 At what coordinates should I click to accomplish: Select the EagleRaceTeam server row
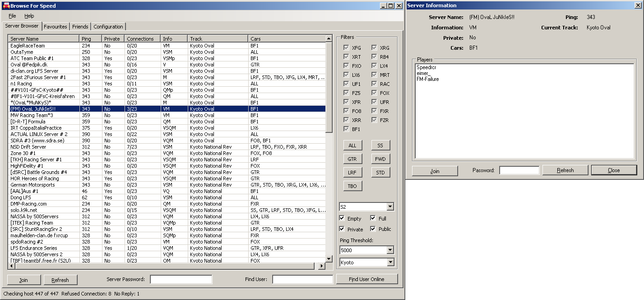coord(167,46)
